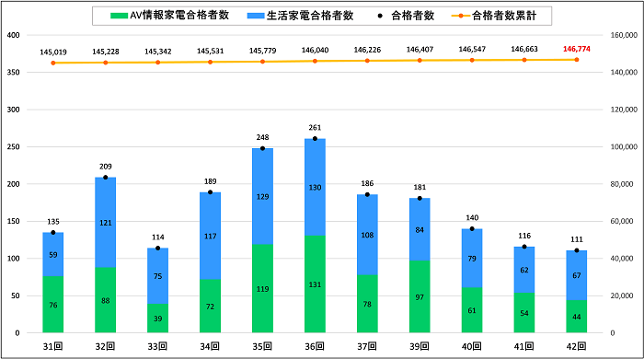This screenshot has height=359, width=644.
Task: Select the total label 140 above 40回 bar
Action: [x=472, y=218]
